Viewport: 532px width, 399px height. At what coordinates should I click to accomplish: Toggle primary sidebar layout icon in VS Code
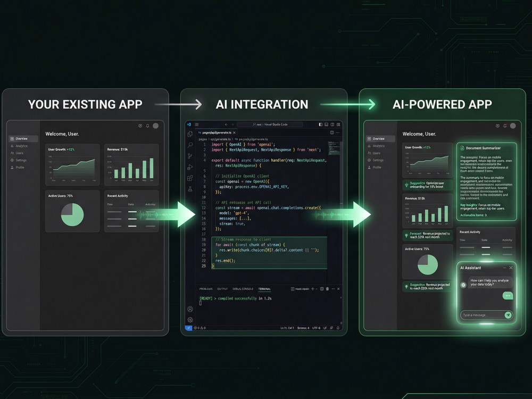321,124
